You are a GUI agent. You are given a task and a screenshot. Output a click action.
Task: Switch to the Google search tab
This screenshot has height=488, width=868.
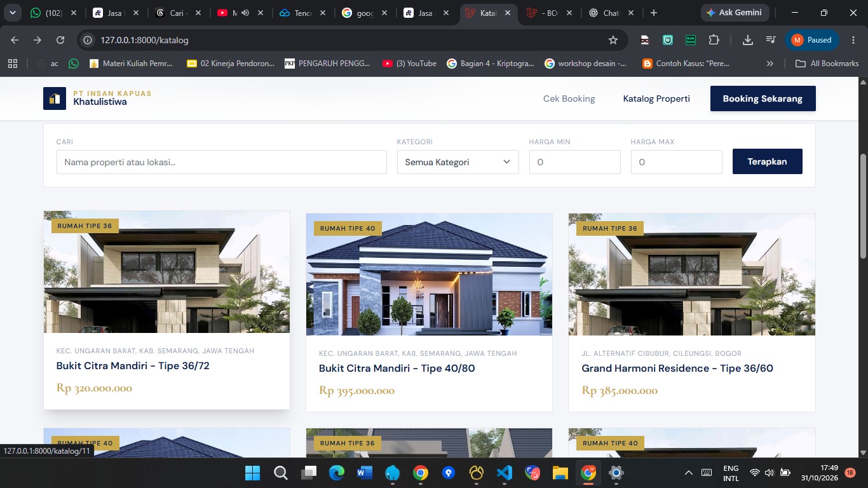pyautogui.click(x=364, y=13)
